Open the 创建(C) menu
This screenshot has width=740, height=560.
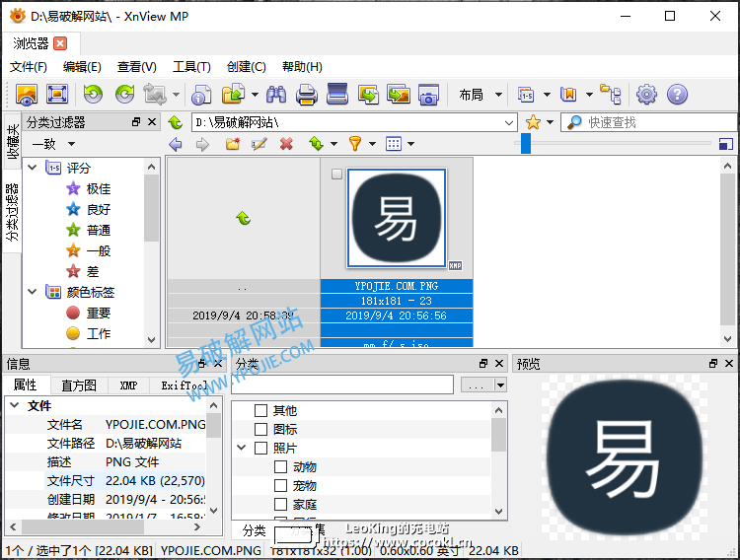tap(247, 67)
